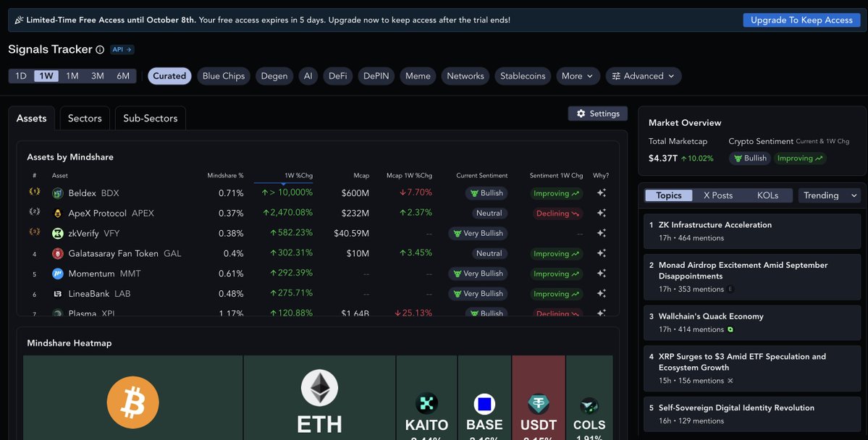Image resolution: width=868 pixels, height=440 pixels.
Task: Switch the time range to 1M
Action: click(x=72, y=76)
